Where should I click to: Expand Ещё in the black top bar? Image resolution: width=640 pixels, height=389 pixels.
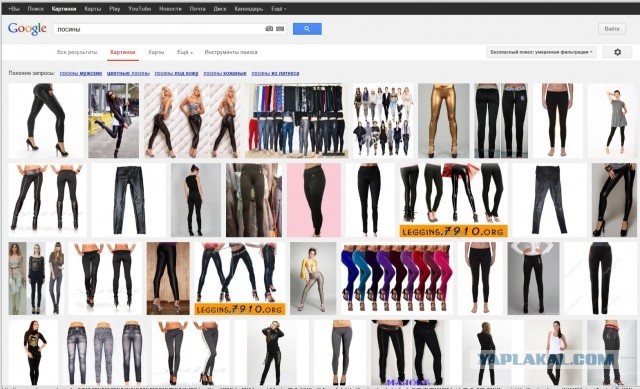pos(278,9)
